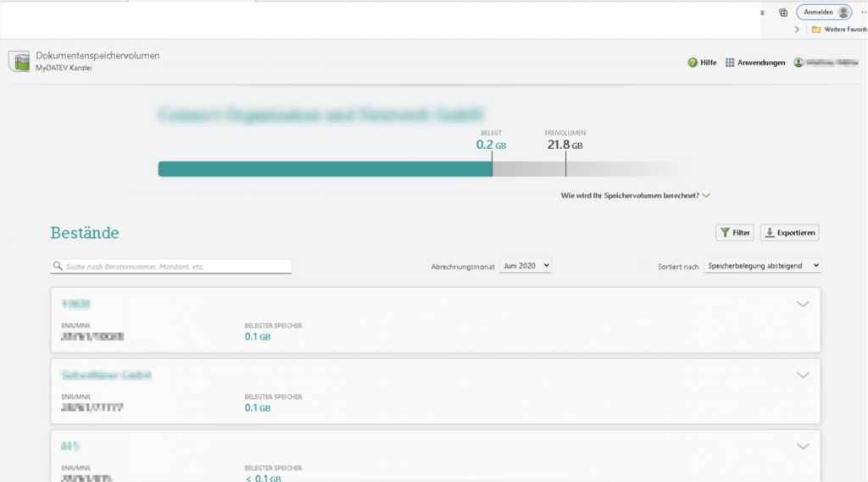
Task: Click the browser collections icon
Action: 783,13
